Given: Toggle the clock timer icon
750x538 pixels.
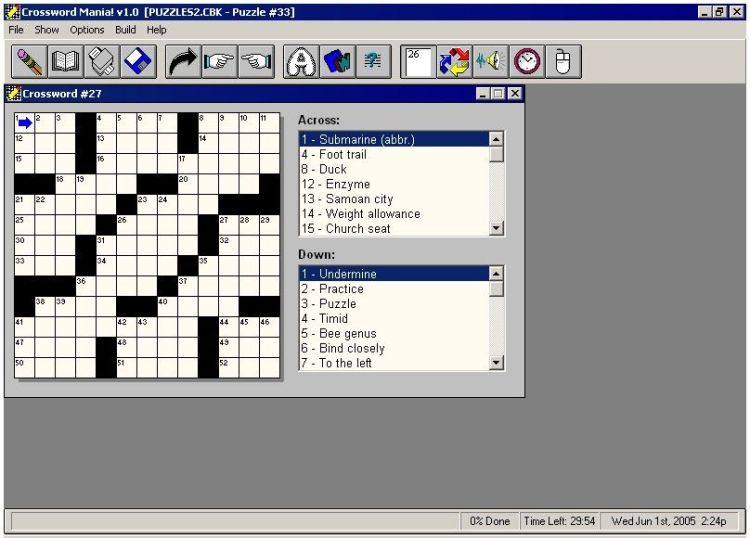Looking at the screenshot, I should tap(527, 62).
